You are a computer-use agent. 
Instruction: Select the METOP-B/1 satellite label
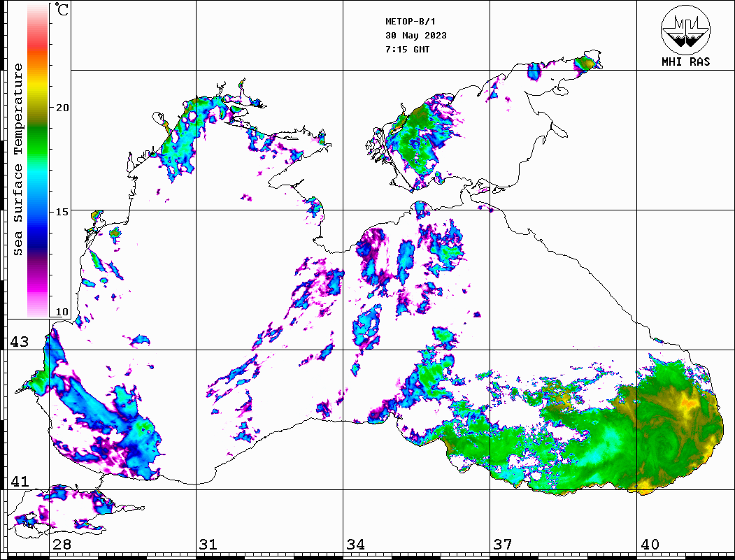[410, 22]
